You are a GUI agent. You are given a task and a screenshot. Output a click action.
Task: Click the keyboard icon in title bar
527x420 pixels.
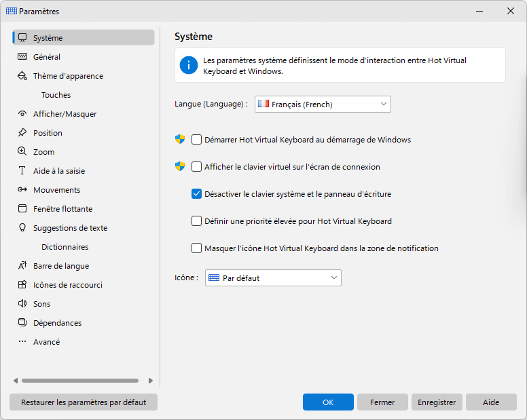click(12, 11)
